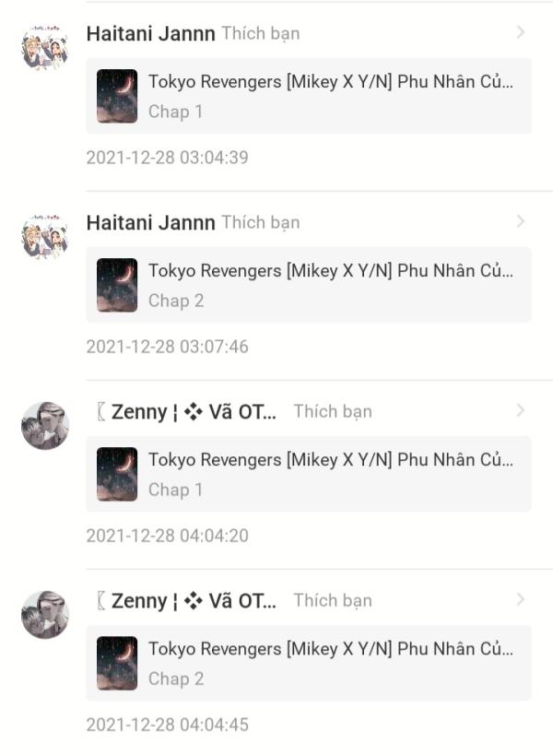Open Zenny username on 04:04:20 notification

click(x=187, y=412)
